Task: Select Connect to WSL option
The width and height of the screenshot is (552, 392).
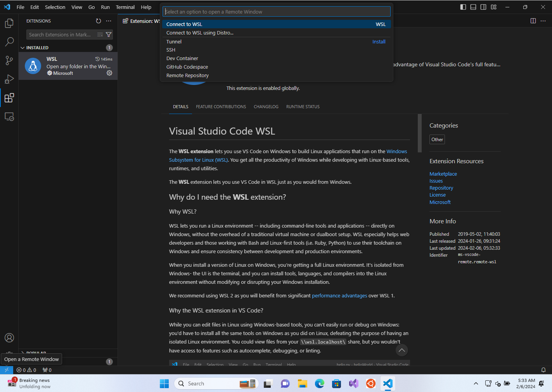Action: (276, 24)
